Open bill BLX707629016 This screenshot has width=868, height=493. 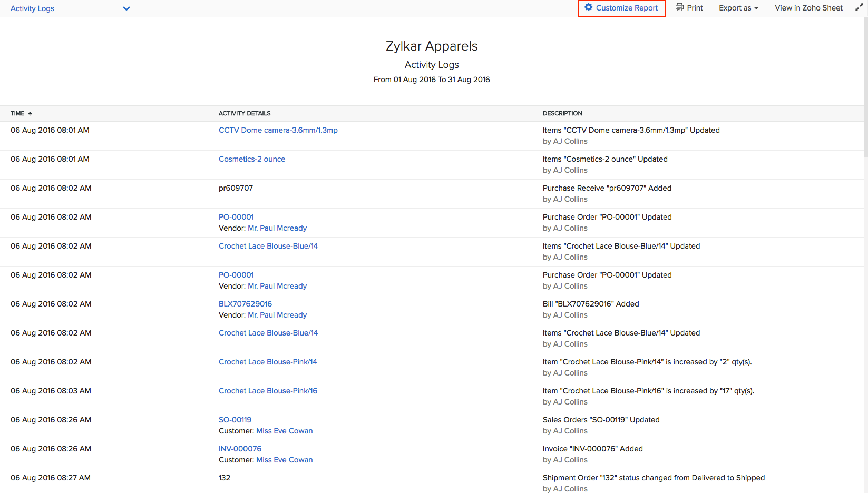coord(245,304)
